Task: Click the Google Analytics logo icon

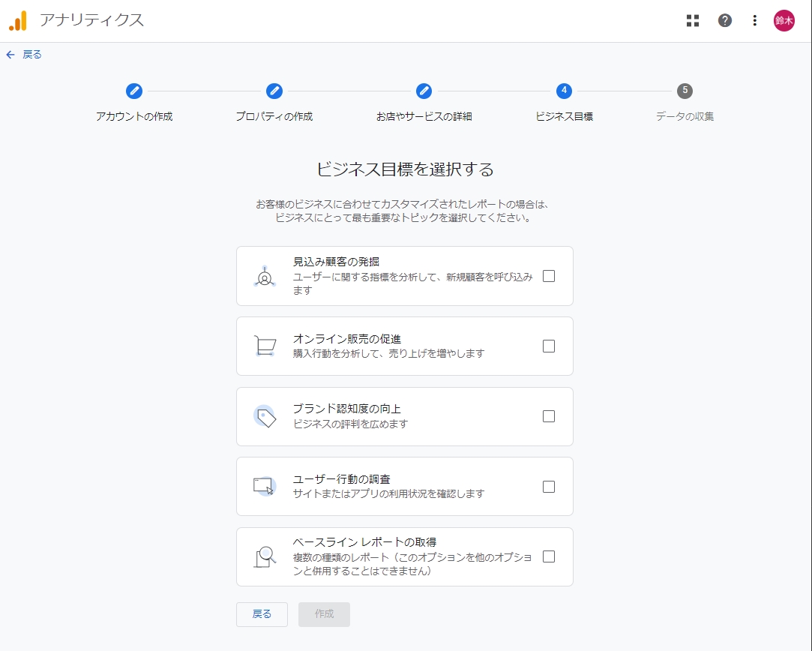Action: [x=18, y=21]
